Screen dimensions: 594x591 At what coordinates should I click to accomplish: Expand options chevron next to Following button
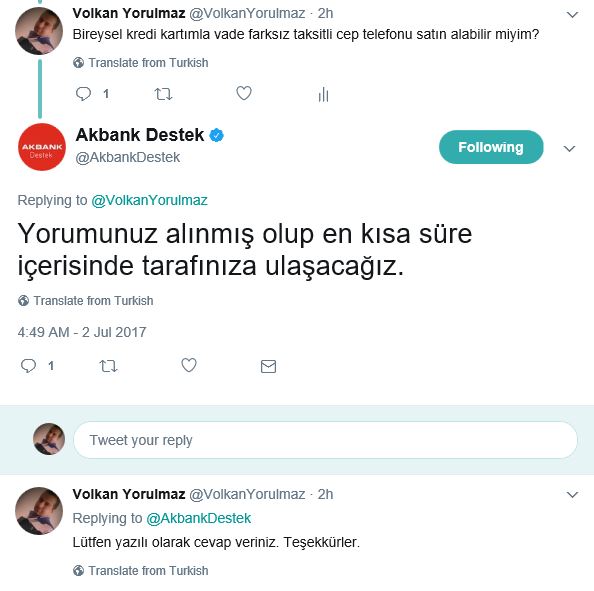(569, 149)
